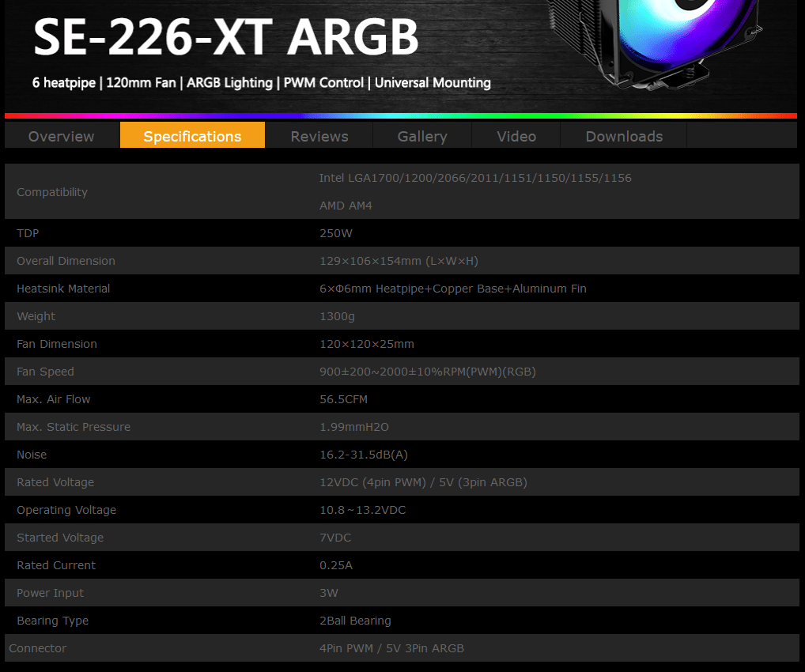Click the SE-226-XT ARGB cooler image

coord(655,45)
